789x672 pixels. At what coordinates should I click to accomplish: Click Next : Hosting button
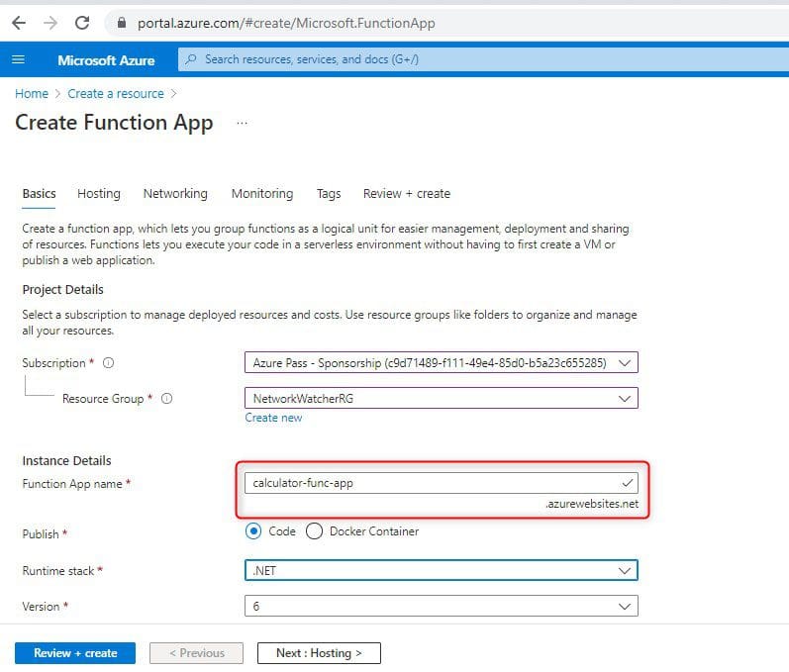tap(319, 653)
